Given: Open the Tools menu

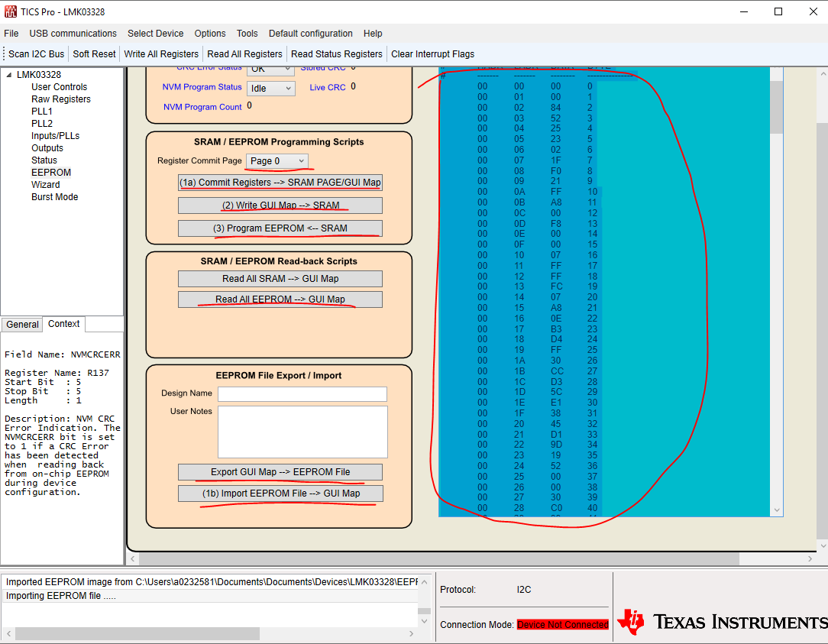Looking at the screenshot, I should [247, 34].
